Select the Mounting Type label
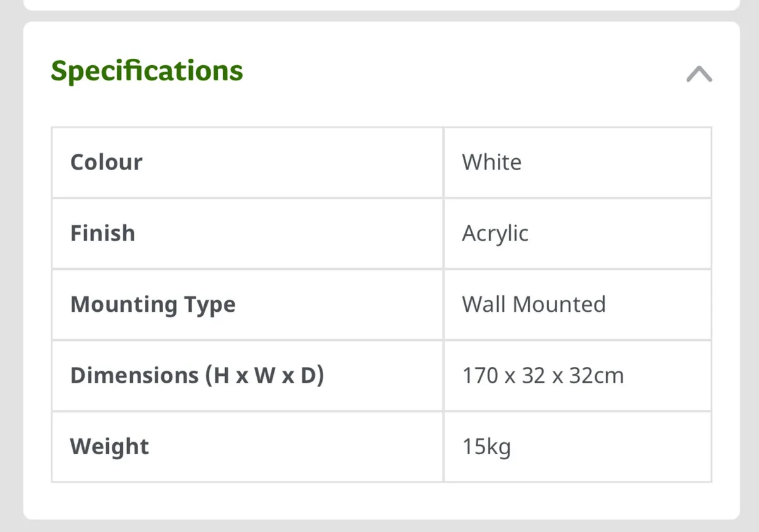The width and height of the screenshot is (759, 532). click(152, 305)
